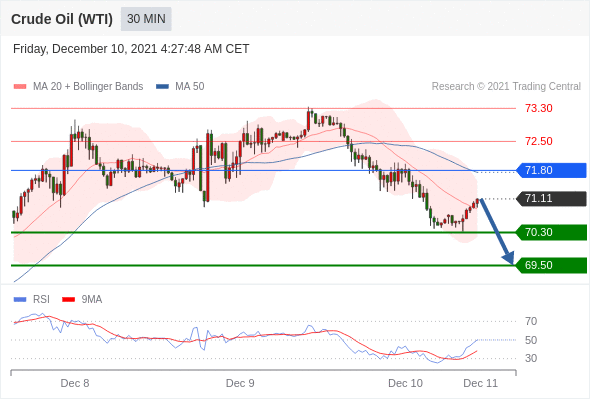Click the 73.30 resistance level label

coord(539,108)
